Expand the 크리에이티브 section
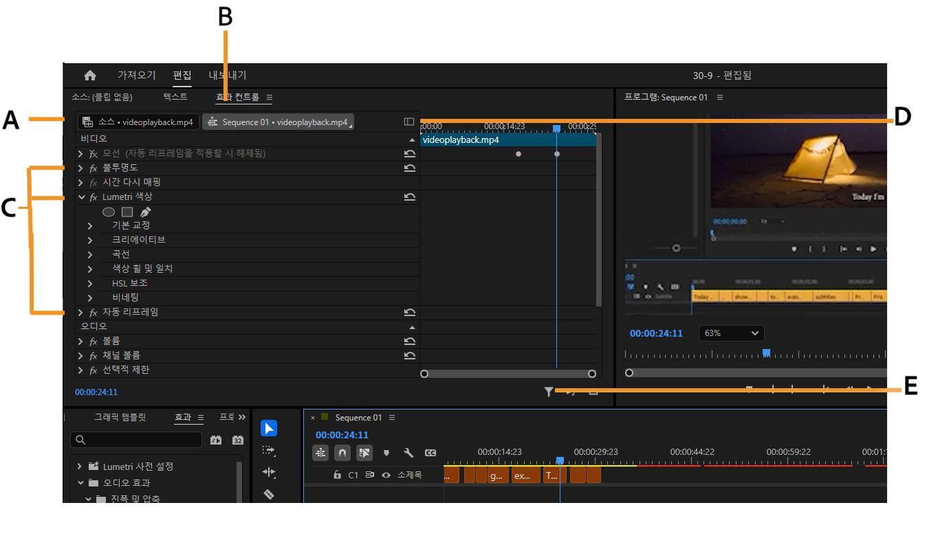 (90, 240)
